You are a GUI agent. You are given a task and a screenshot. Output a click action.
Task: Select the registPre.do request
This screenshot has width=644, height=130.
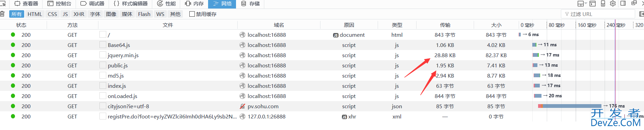pos(322,116)
